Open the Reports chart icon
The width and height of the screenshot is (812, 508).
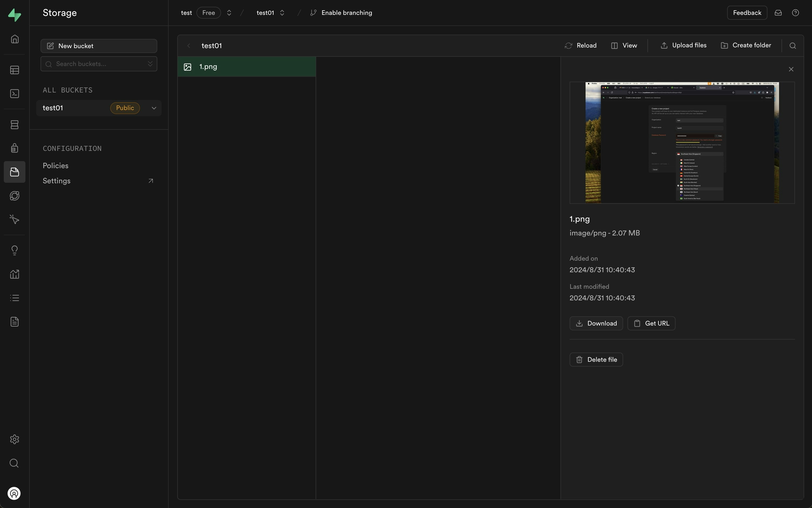pyautogui.click(x=14, y=274)
